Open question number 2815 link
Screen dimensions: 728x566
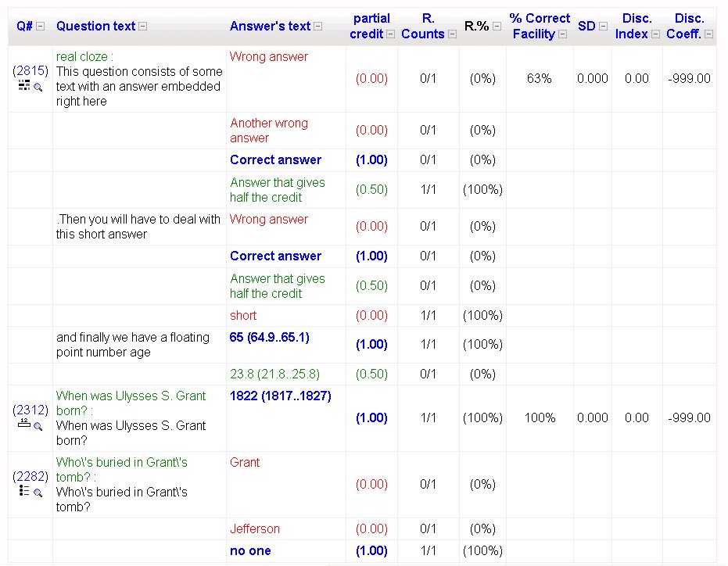[30, 70]
